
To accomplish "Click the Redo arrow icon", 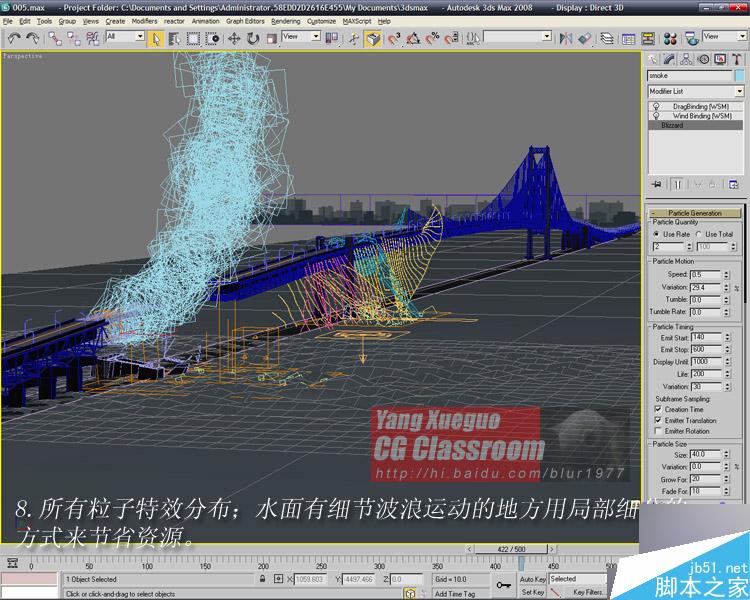I will click(33, 38).
